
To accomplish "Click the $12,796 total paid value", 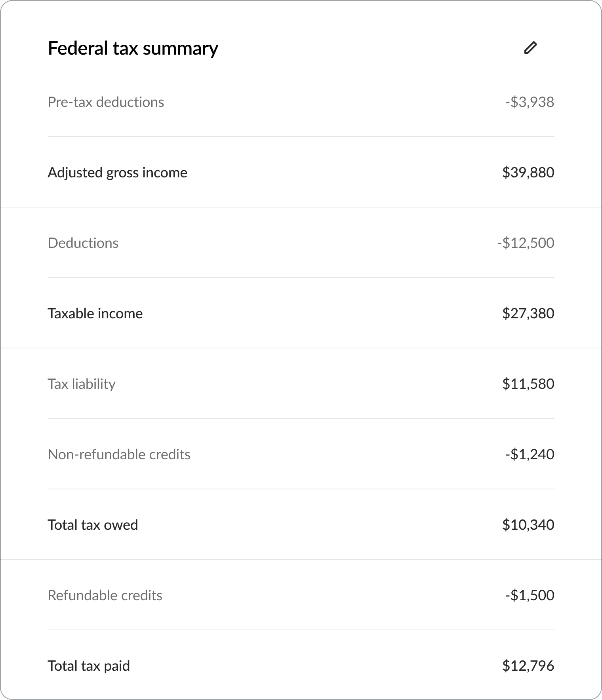I will (x=528, y=666).
